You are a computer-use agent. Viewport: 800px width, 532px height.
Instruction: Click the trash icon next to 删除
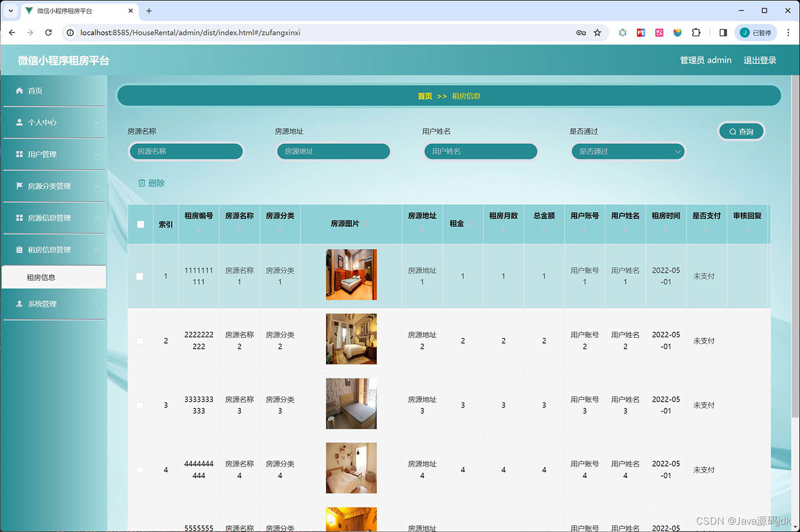[142, 183]
